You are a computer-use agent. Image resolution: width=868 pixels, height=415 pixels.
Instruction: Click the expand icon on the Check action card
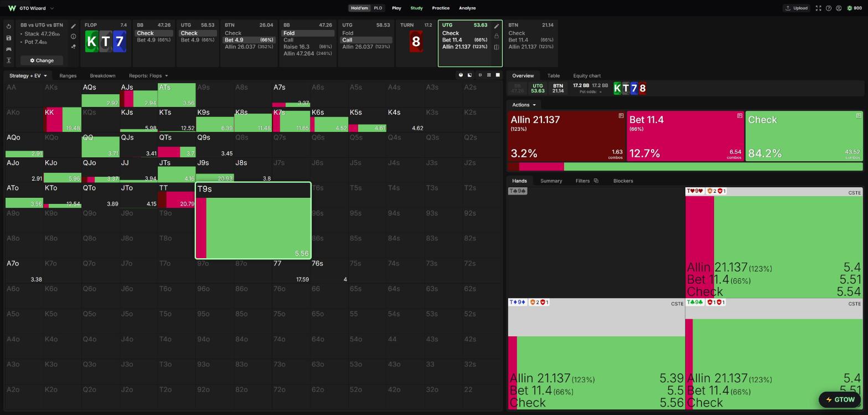(x=859, y=116)
